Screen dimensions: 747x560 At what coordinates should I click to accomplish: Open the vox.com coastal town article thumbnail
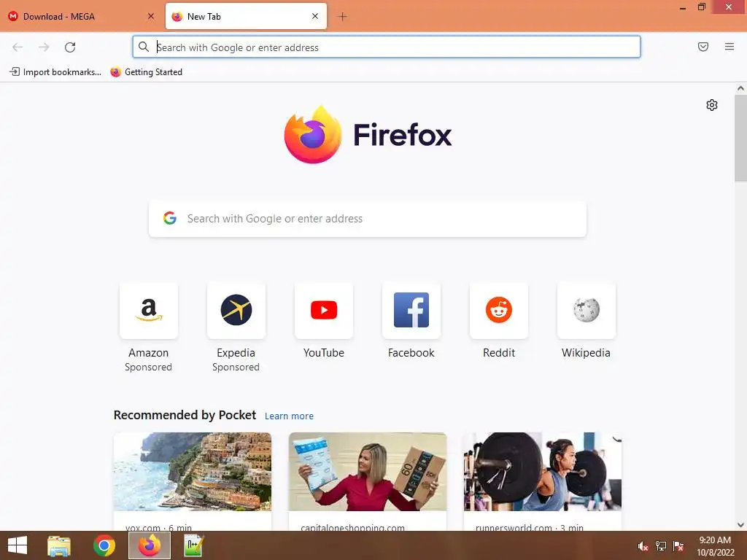coord(193,472)
